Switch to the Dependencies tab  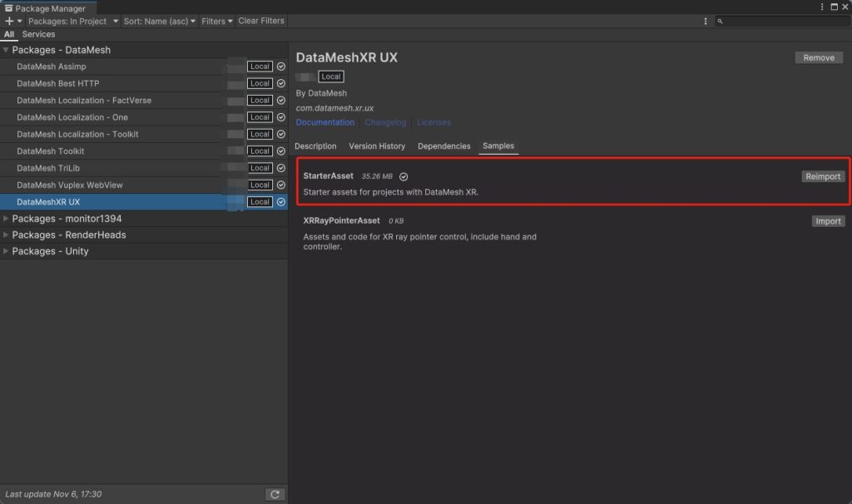click(x=443, y=146)
